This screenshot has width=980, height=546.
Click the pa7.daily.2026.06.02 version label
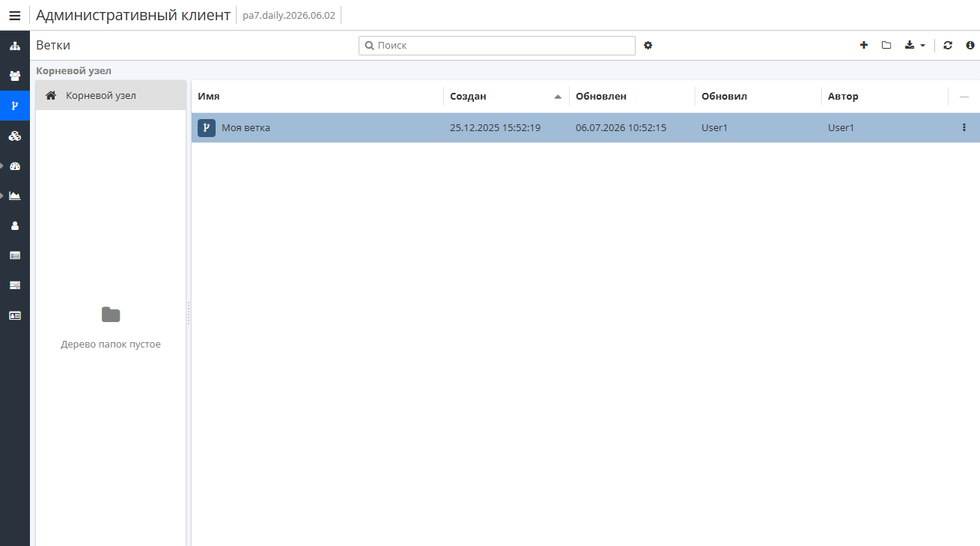pyautogui.click(x=289, y=15)
